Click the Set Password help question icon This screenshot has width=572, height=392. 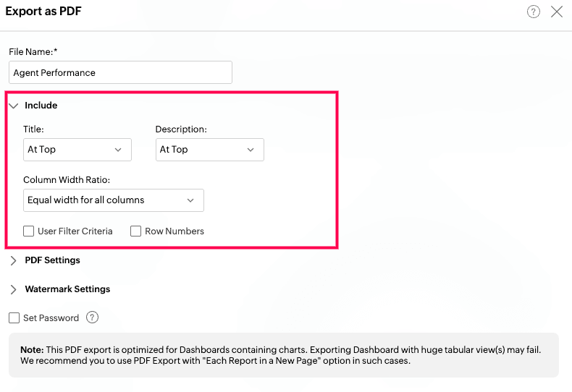click(92, 318)
